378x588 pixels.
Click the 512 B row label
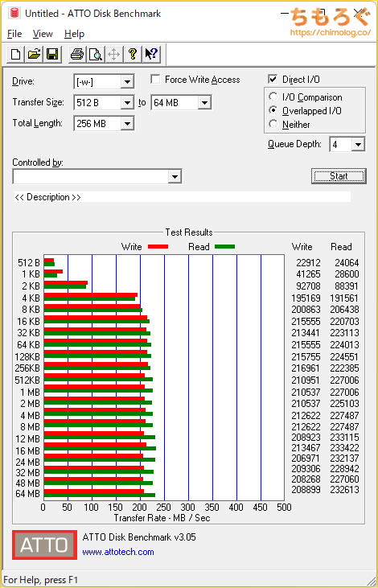(x=29, y=262)
